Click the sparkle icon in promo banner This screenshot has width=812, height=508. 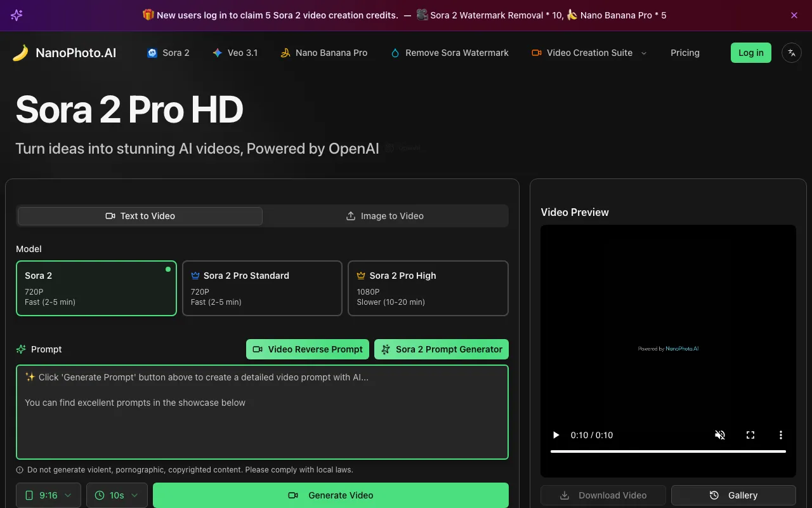pyautogui.click(x=17, y=15)
